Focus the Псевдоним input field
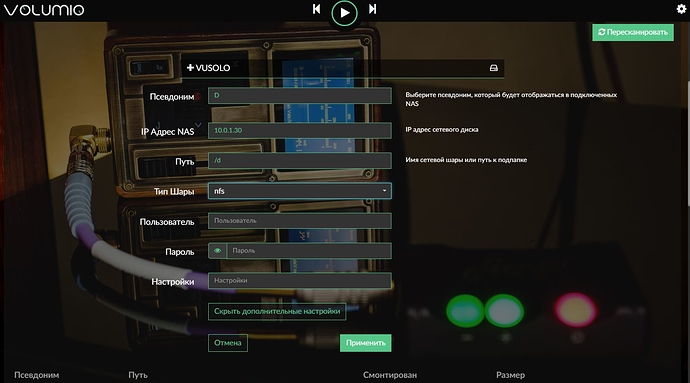690x383 pixels. (300, 96)
